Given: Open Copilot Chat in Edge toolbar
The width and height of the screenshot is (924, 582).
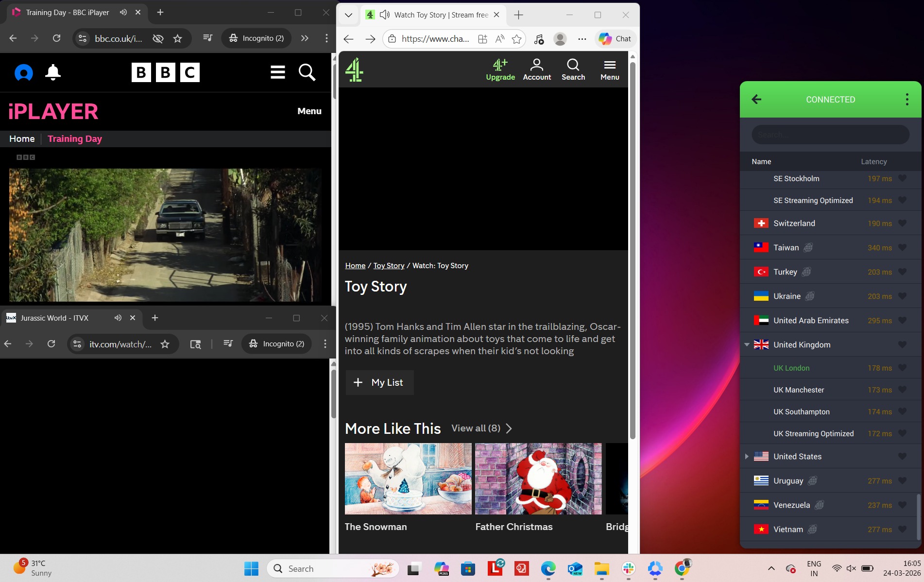Looking at the screenshot, I should coord(615,38).
